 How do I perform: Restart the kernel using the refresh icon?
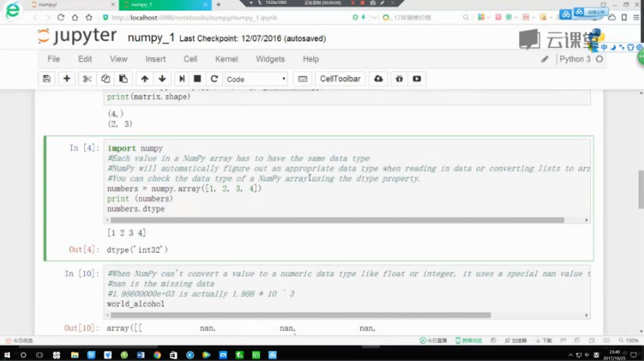tap(214, 79)
